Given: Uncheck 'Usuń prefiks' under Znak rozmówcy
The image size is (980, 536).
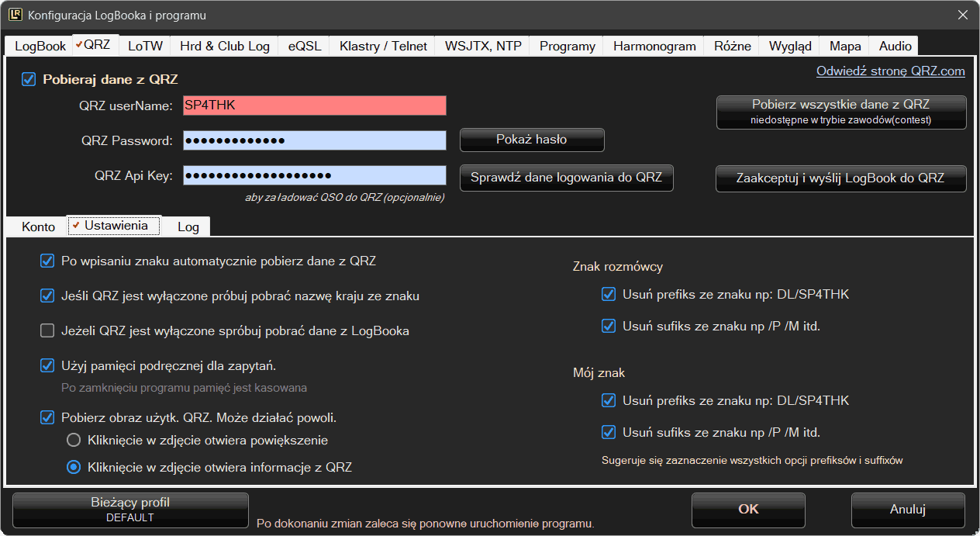Looking at the screenshot, I should (x=609, y=295).
